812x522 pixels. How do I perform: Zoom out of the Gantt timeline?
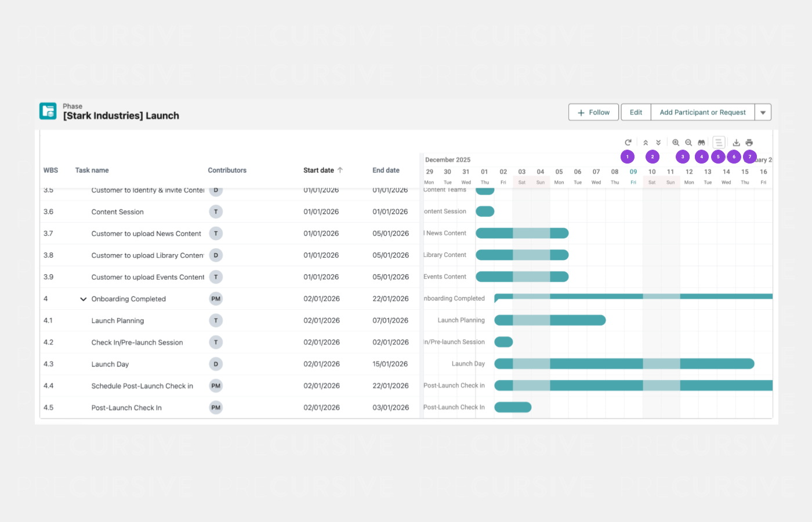click(688, 143)
